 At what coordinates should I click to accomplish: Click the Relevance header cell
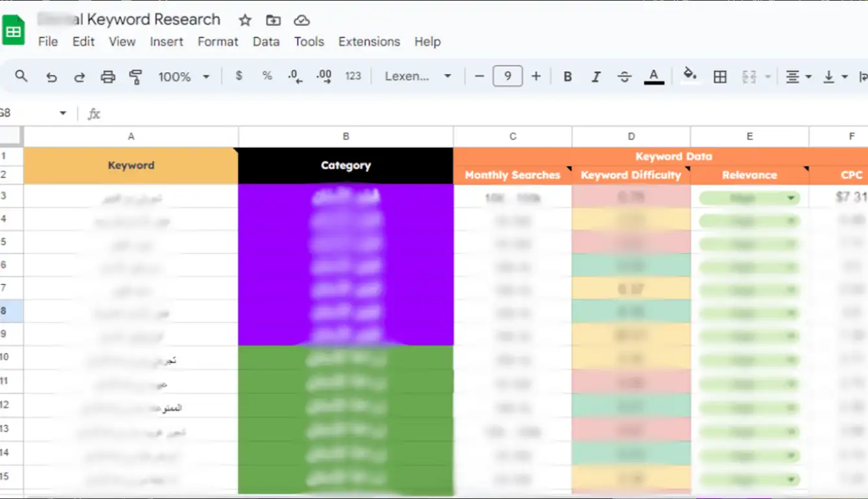749,175
